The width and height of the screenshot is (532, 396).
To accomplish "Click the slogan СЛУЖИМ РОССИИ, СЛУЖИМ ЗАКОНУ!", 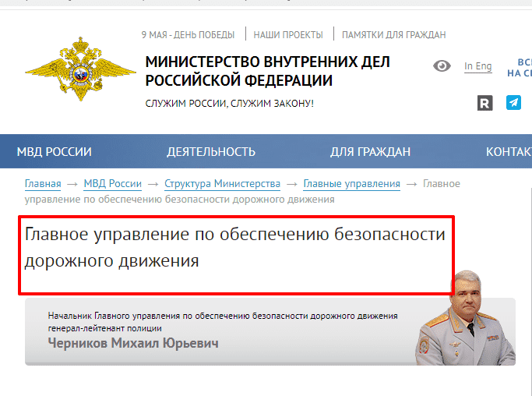I will (229, 103).
